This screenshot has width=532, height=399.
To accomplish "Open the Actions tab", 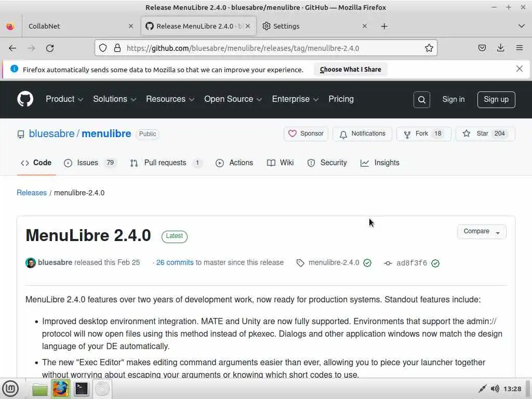I will point(234,163).
